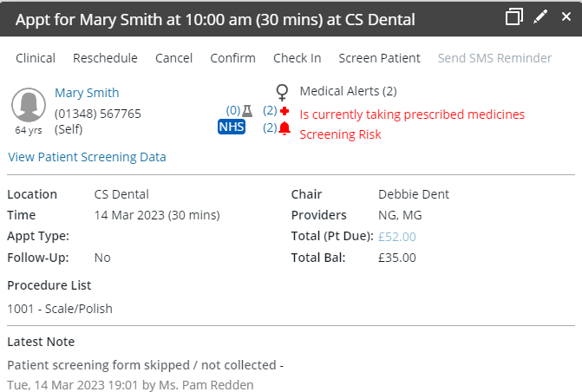Click the £52.00 patient due amount
582x392 pixels.
(396, 237)
